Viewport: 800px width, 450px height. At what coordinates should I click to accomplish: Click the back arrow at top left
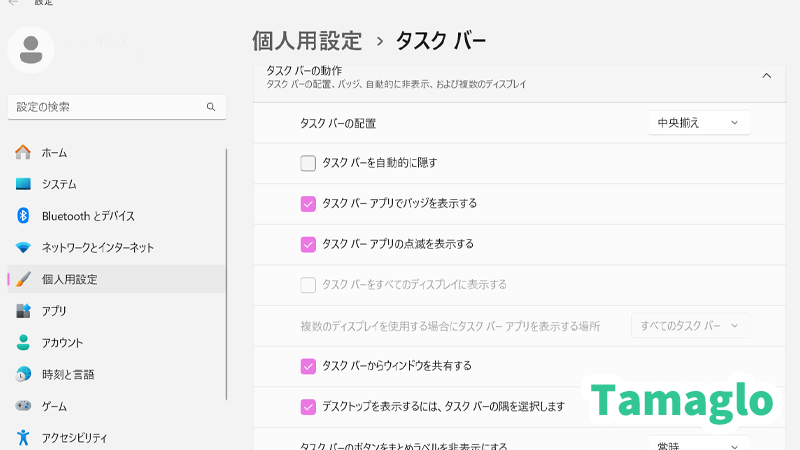coord(14,2)
